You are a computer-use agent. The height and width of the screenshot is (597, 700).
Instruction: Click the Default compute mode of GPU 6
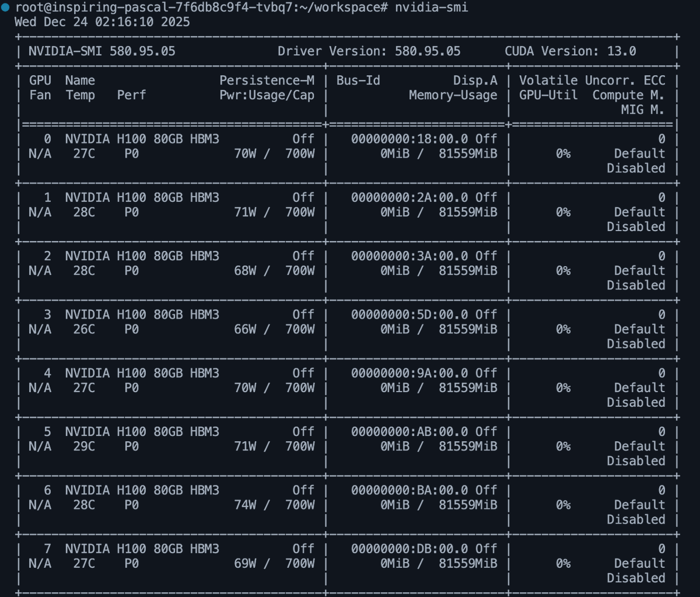(x=639, y=505)
